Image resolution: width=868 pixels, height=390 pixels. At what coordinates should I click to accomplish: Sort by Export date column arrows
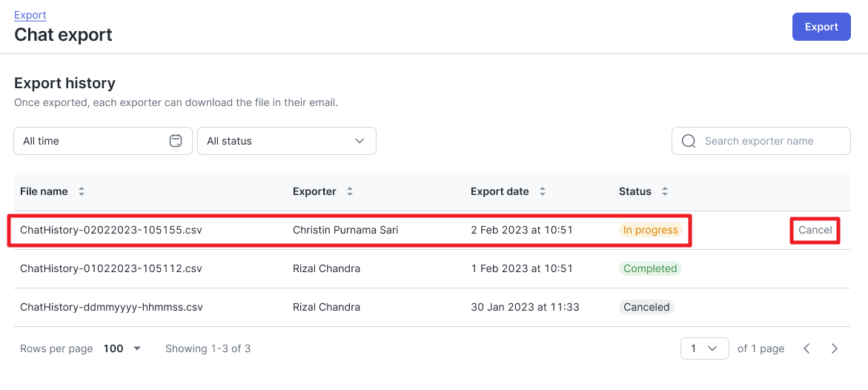point(543,192)
